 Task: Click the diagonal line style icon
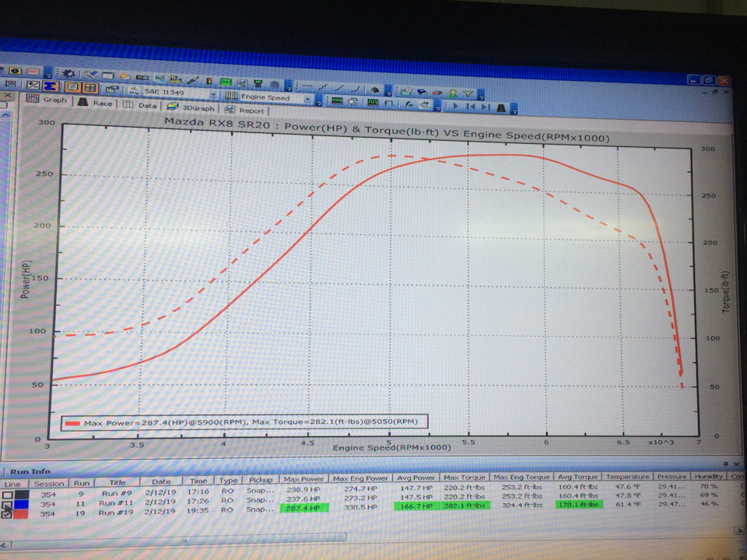[x=339, y=88]
